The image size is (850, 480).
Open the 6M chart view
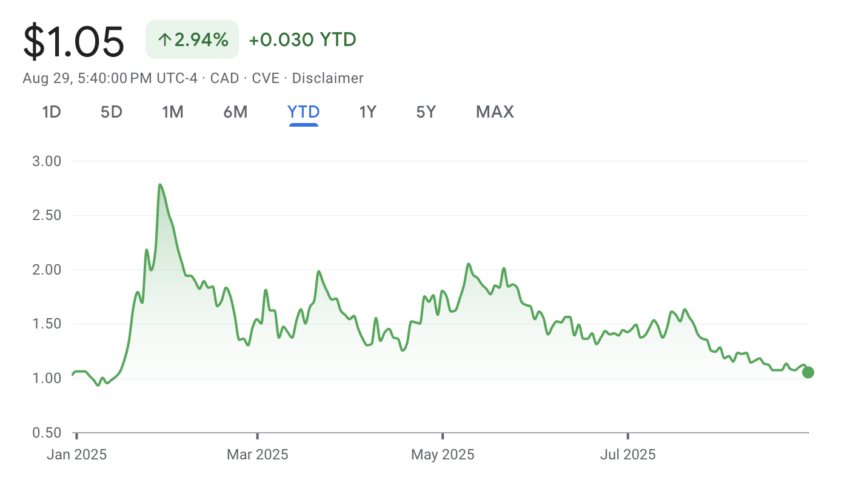pyautogui.click(x=235, y=112)
